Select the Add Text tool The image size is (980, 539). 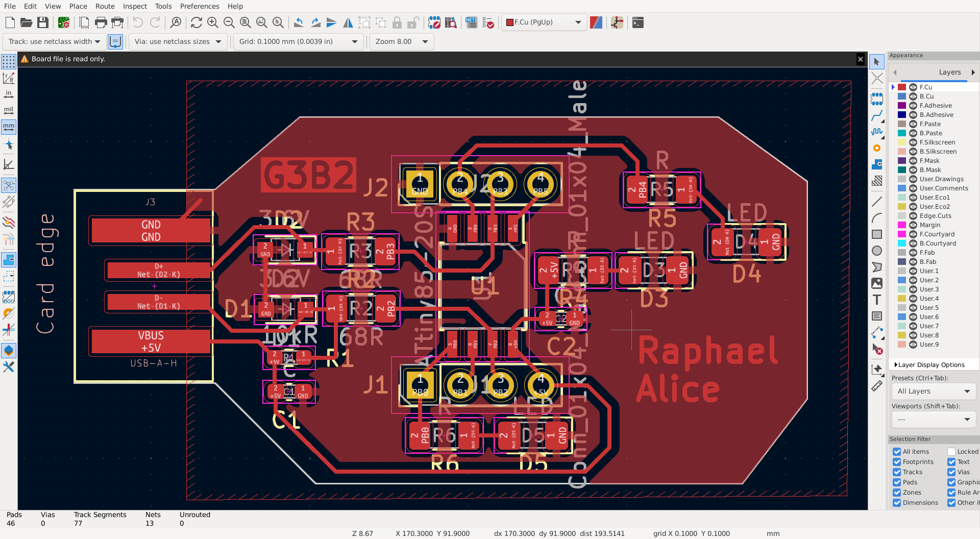[877, 300]
